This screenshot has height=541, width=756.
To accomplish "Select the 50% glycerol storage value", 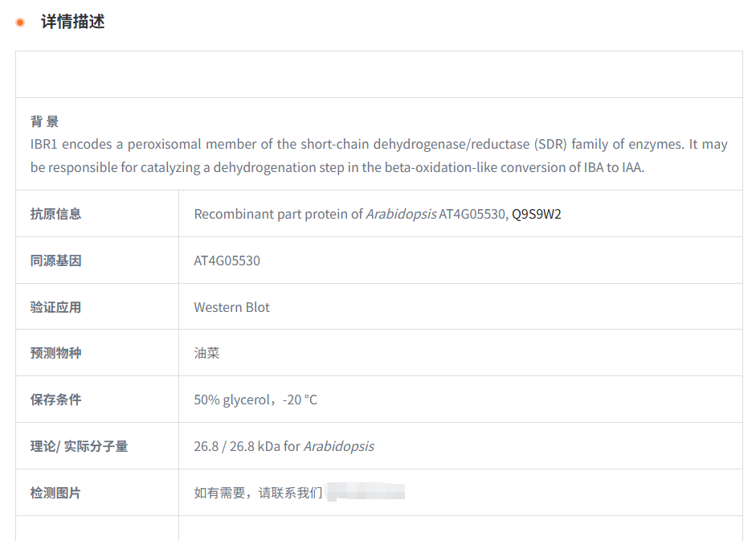I will point(255,400).
